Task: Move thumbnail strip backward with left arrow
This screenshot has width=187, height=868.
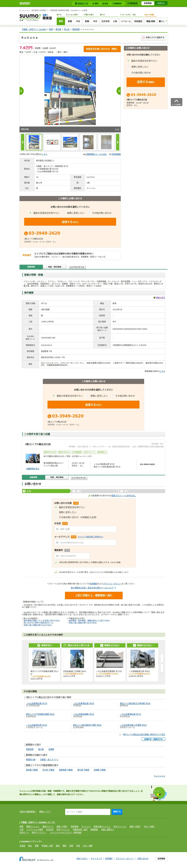Action: coord(23,142)
